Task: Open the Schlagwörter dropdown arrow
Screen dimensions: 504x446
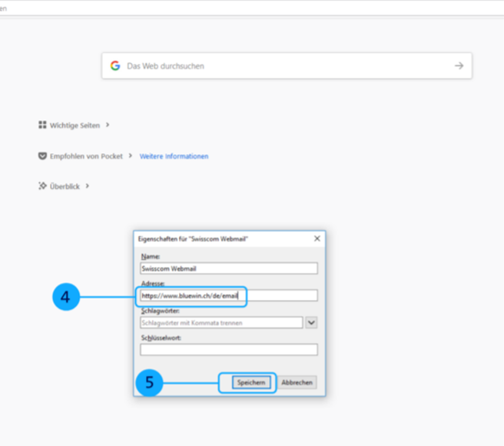Action: coord(311,323)
